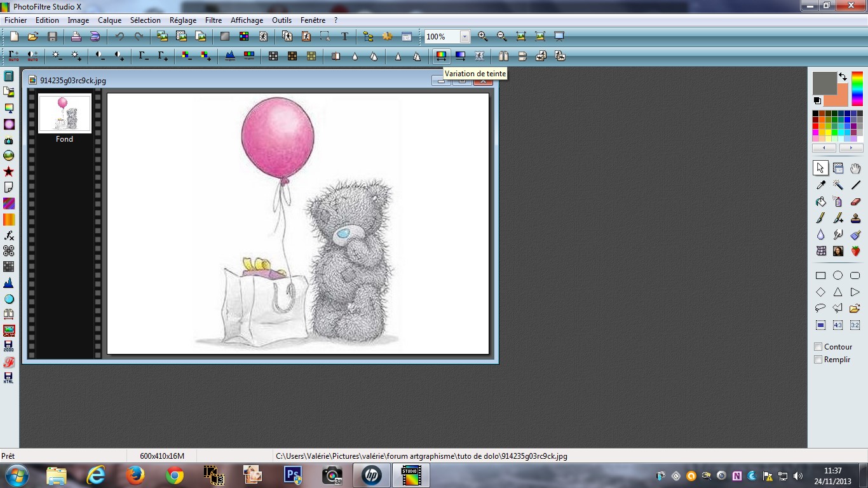The width and height of the screenshot is (868, 488).
Task: Select the Line tool
Action: (x=855, y=185)
